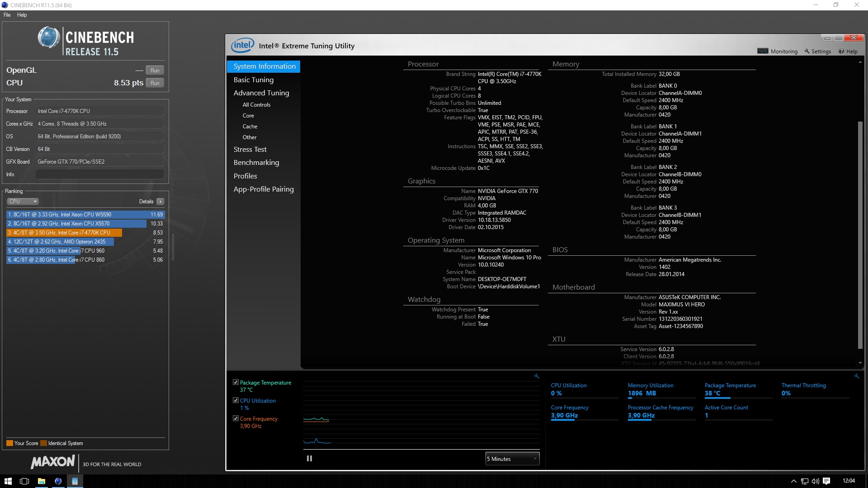Select i7-4770K ranking row
868x488 pixels.
pyautogui.click(x=85, y=233)
